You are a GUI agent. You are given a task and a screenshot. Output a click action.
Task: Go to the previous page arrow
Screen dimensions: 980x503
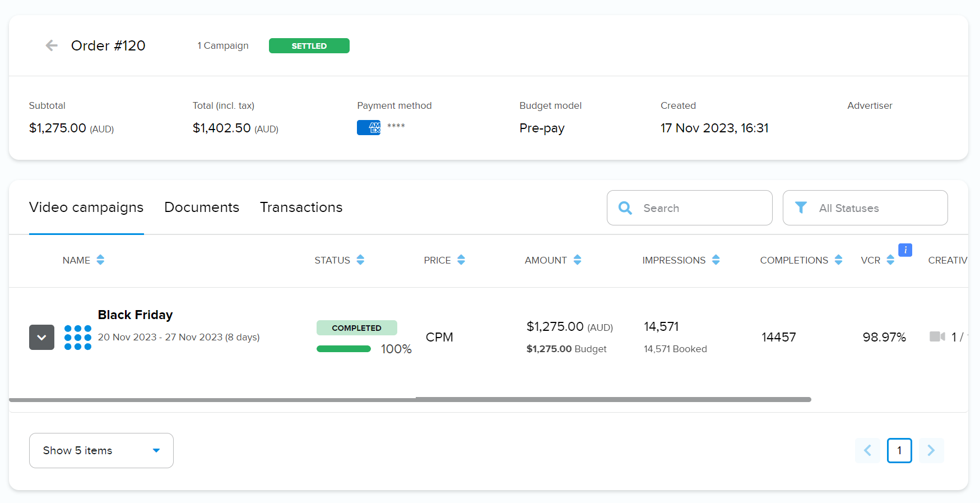(867, 450)
